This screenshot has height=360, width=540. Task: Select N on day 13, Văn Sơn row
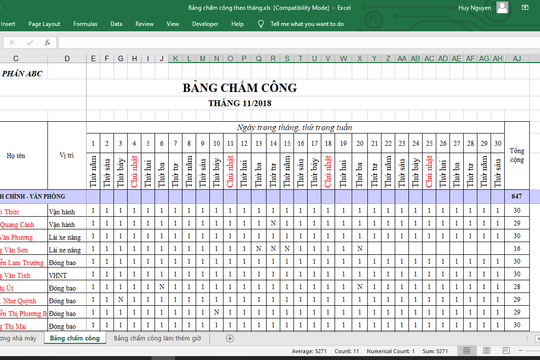[x=259, y=249]
